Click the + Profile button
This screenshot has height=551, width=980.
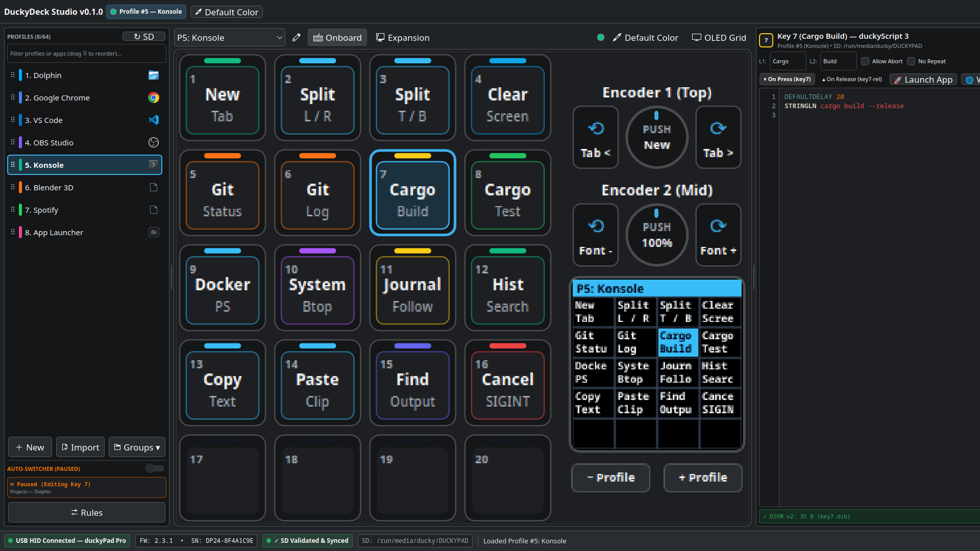coord(703,478)
